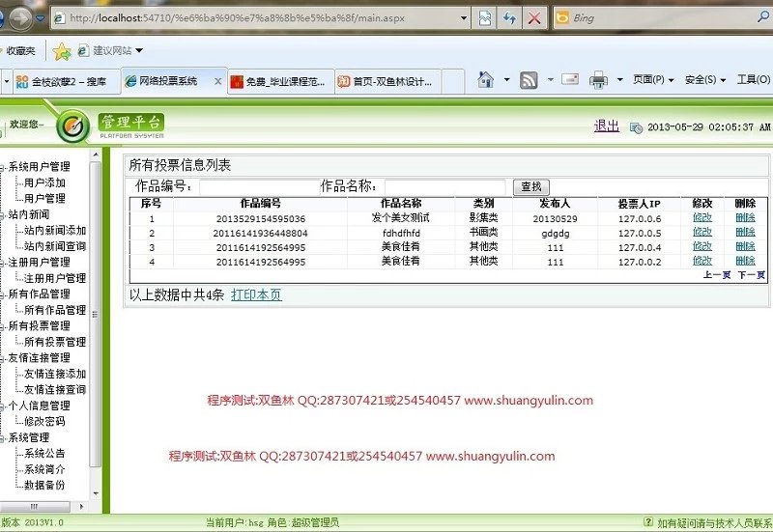Click the compatibility view page icon
The height and width of the screenshot is (532, 773).
[x=485, y=18]
